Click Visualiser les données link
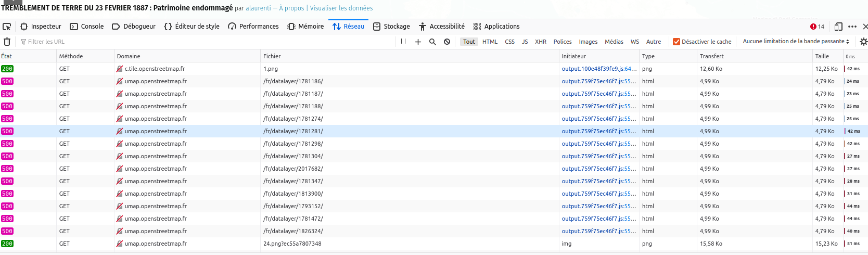 pos(341,8)
